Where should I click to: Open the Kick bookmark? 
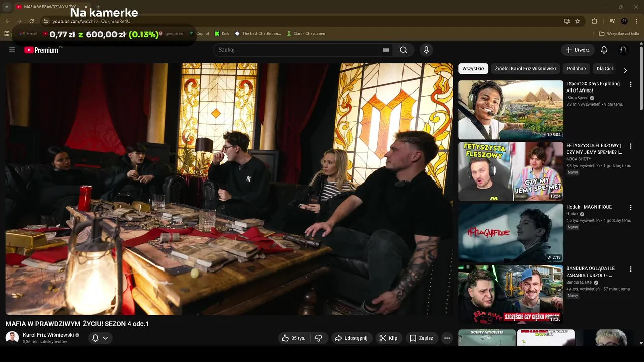click(x=222, y=34)
